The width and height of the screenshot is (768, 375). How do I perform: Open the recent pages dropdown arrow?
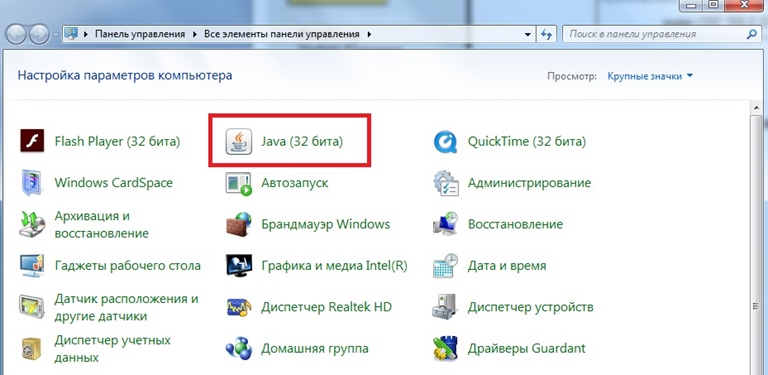pyautogui.click(x=55, y=35)
